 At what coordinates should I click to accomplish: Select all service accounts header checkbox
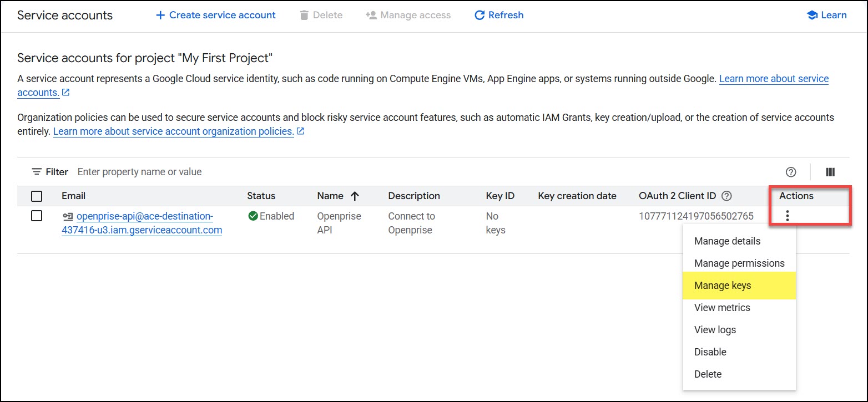click(37, 196)
